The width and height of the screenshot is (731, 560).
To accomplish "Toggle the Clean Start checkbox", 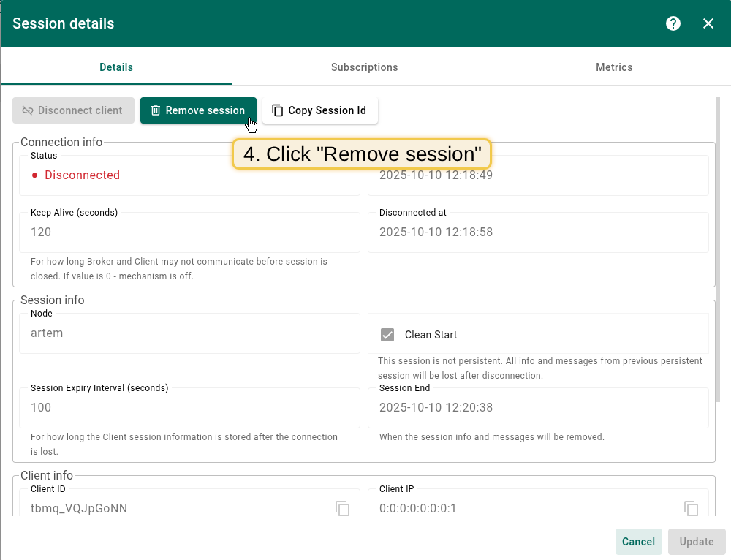I will click(x=387, y=335).
